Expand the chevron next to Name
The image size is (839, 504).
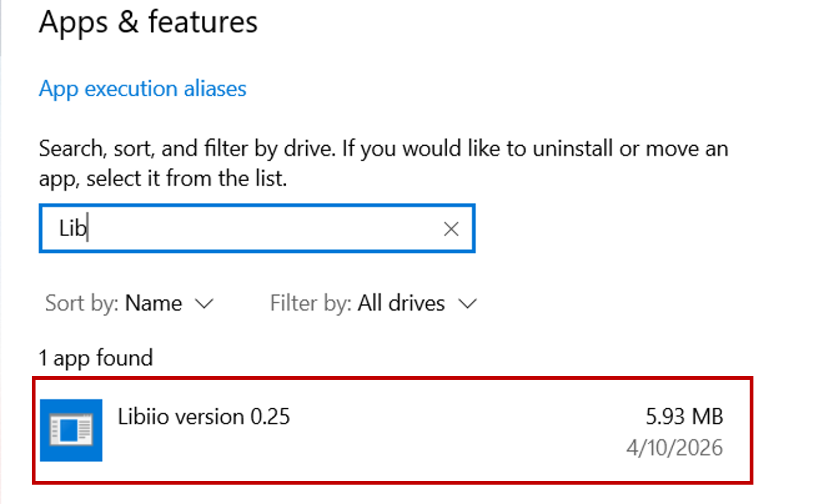204,304
